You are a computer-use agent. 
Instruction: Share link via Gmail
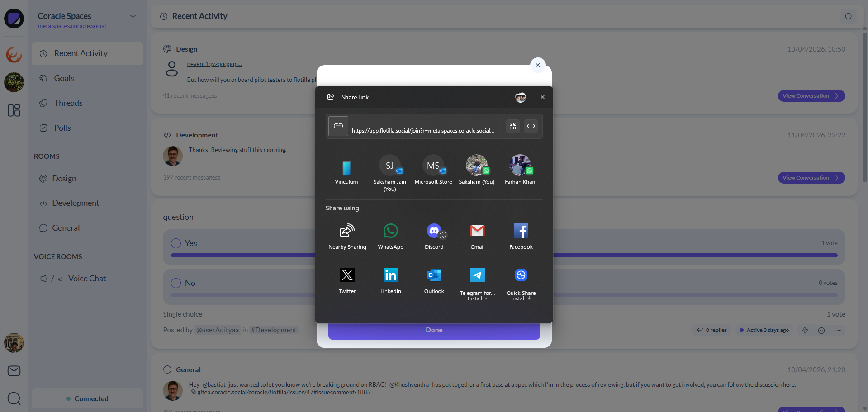tap(477, 237)
